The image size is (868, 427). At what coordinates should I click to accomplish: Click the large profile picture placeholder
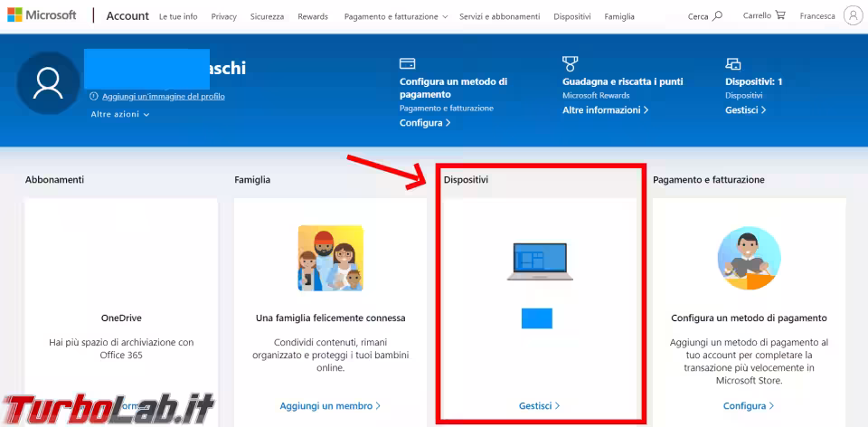[48, 83]
